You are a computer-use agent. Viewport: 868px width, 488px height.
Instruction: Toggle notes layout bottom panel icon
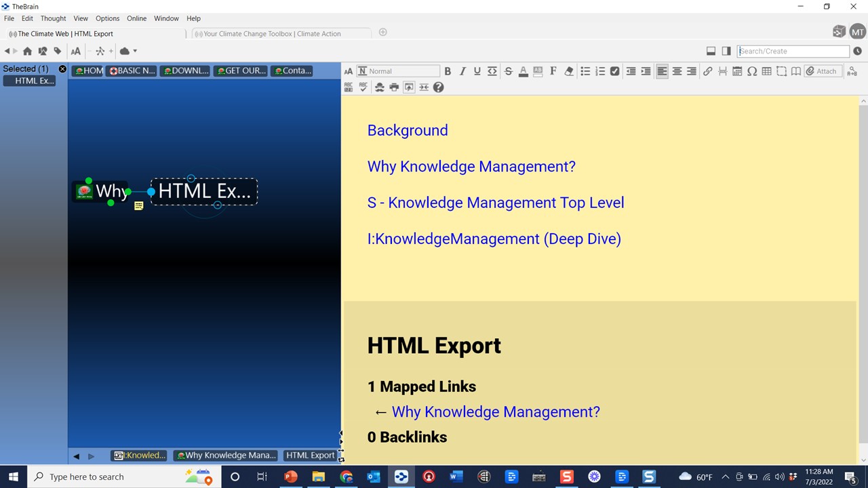point(711,51)
